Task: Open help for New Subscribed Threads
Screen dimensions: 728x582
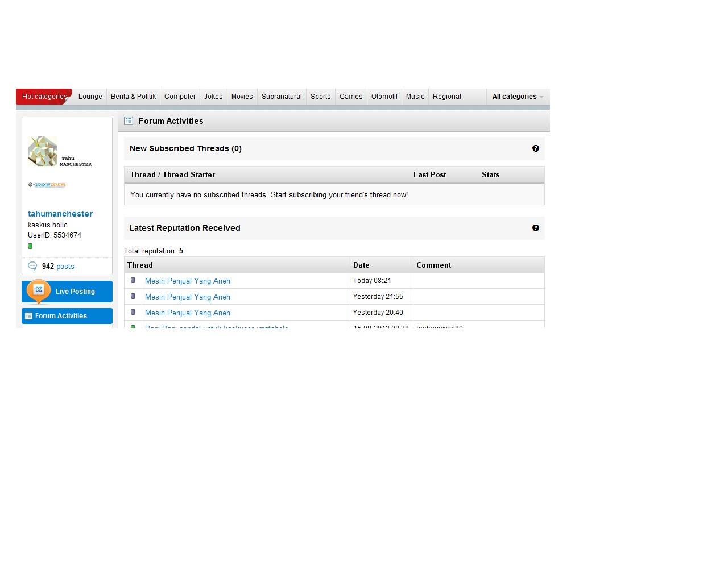Action: (536, 148)
